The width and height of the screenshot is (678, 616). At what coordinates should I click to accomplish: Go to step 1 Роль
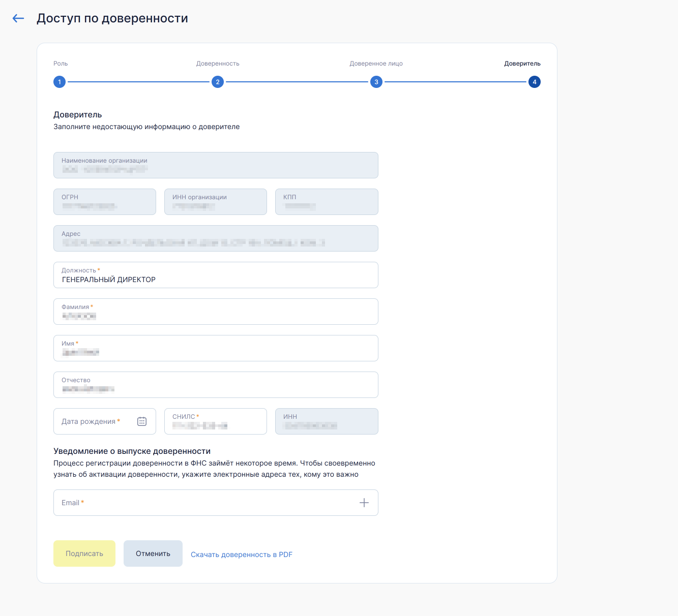pyautogui.click(x=60, y=82)
